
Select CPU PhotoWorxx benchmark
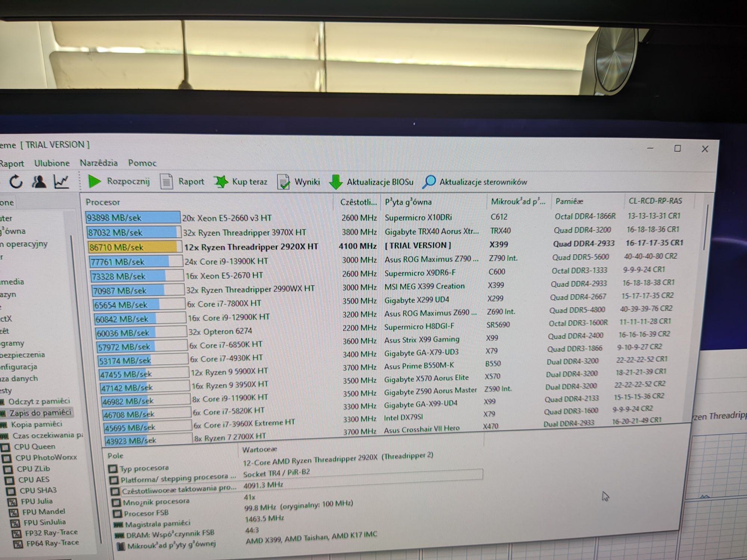(46, 457)
